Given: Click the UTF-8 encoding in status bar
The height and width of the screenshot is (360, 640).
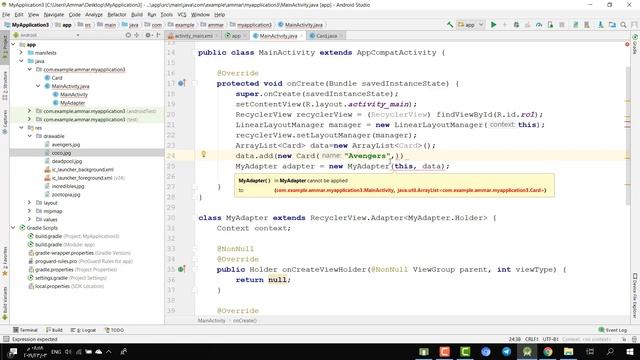Looking at the screenshot, I should [550, 339].
